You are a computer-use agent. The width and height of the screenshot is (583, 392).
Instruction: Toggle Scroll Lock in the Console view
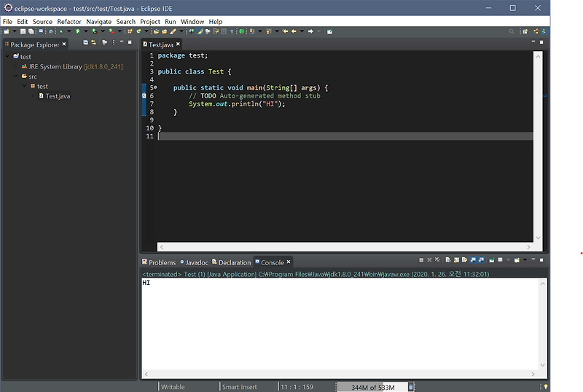pyautogui.click(x=457, y=260)
